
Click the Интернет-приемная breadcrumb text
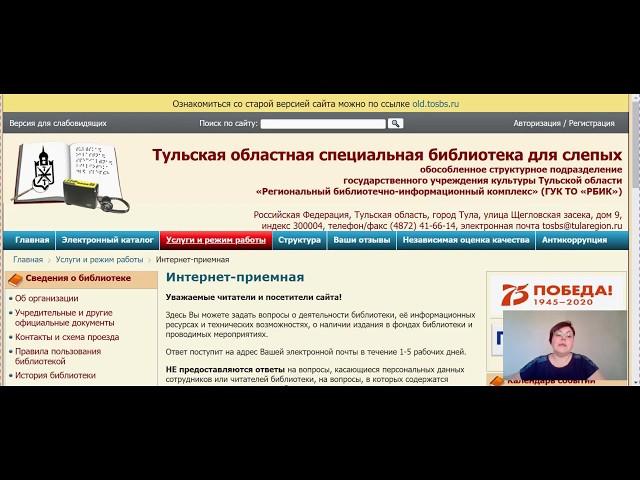(192, 260)
